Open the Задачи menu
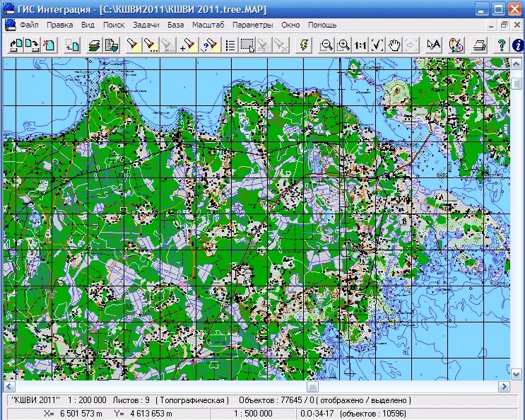 click(x=146, y=25)
